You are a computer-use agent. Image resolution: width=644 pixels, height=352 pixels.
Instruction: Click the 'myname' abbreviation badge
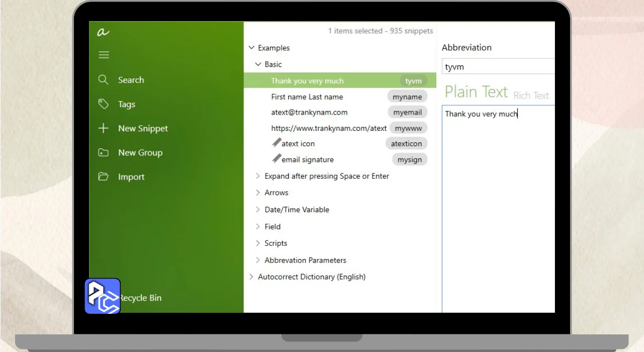click(408, 97)
